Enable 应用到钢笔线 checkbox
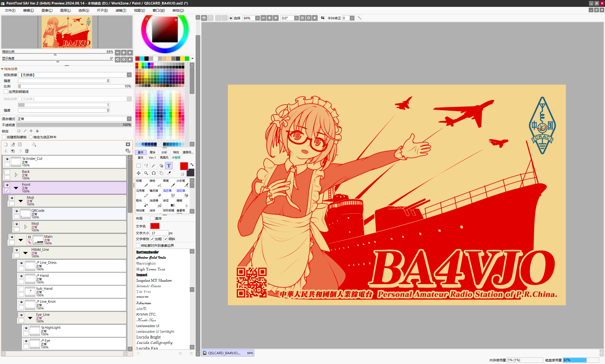This screenshot has width=605, height=364. pos(6,91)
